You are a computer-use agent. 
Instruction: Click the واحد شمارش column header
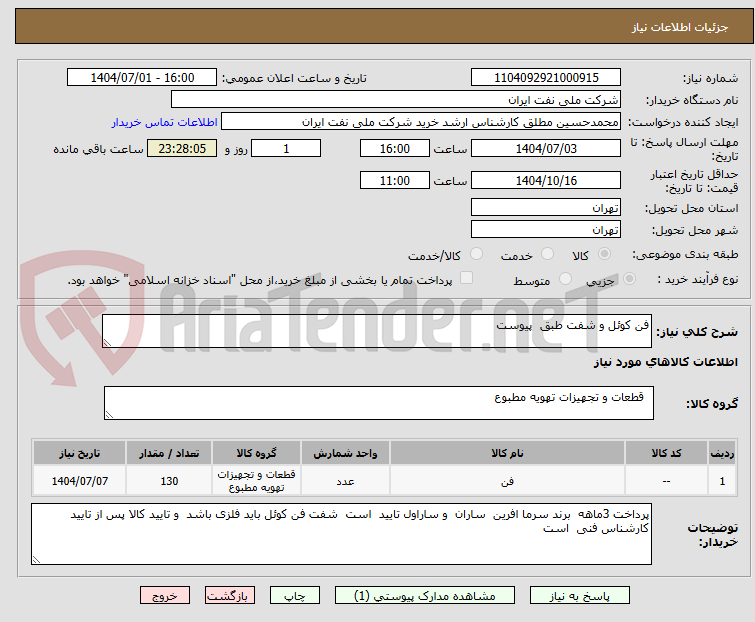[x=345, y=453]
